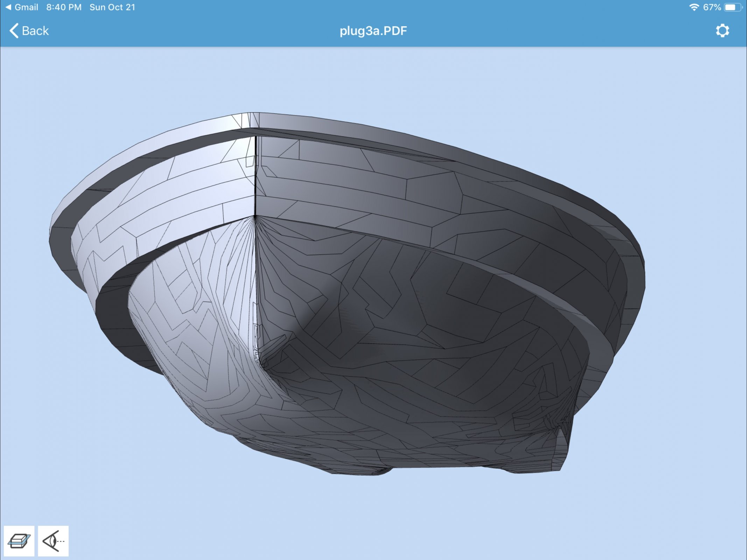Tap the small triangle arrow before Gmail
This screenshot has width=747, height=560.
click(x=8, y=7)
